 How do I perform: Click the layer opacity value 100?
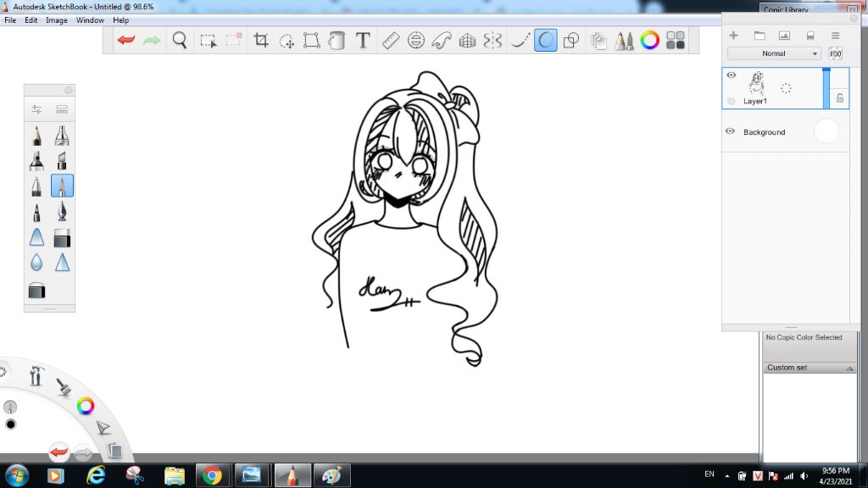(835, 53)
